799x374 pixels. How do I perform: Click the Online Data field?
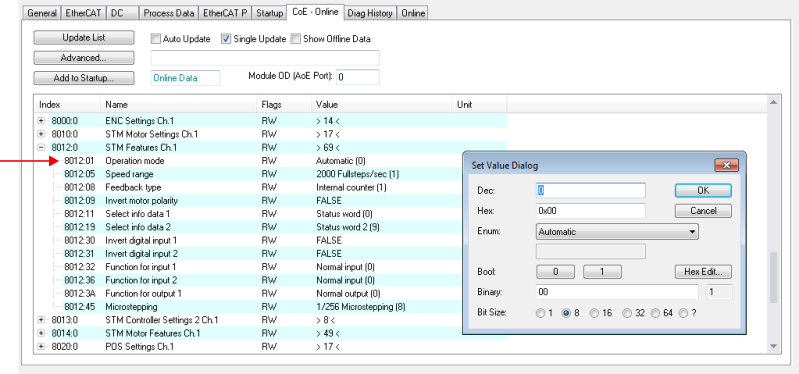click(x=185, y=78)
